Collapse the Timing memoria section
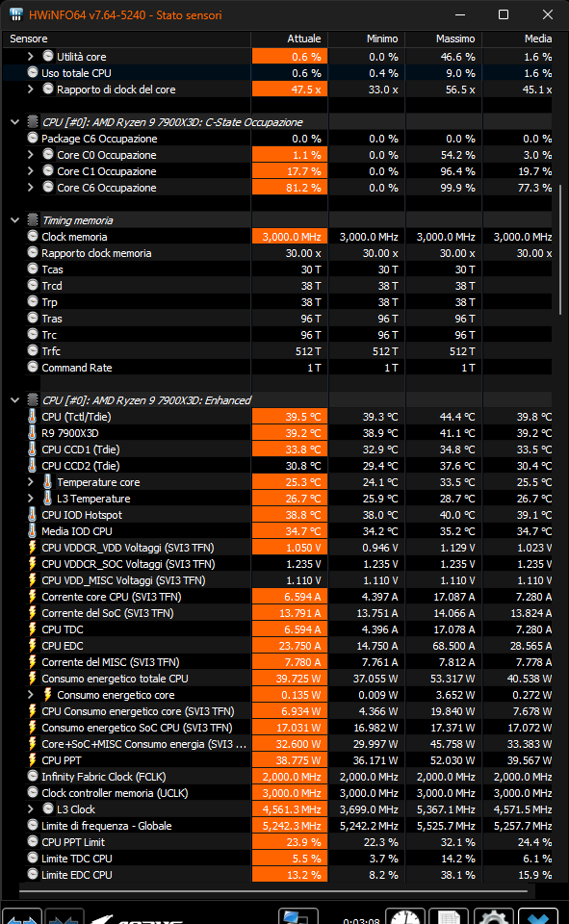 [14, 220]
